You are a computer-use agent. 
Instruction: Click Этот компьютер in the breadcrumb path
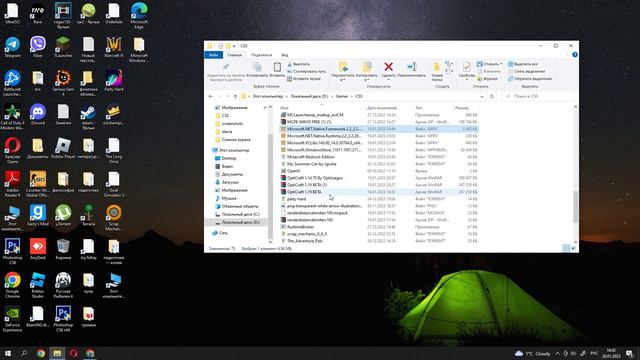coord(267,97)
